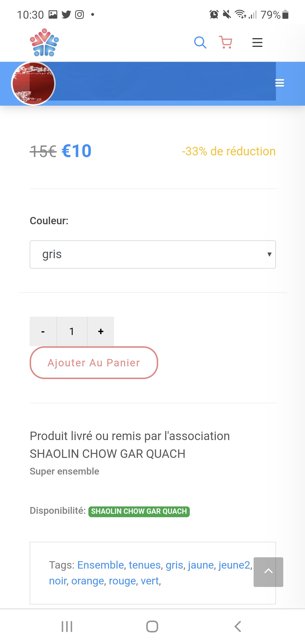Viewport: 305px width, 644px height.
Task: Tap the colorful site logo
Action: (44, 42)
